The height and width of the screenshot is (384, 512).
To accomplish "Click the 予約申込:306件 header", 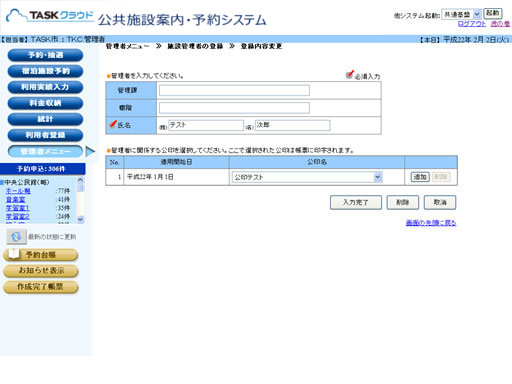I will point(42,169).
